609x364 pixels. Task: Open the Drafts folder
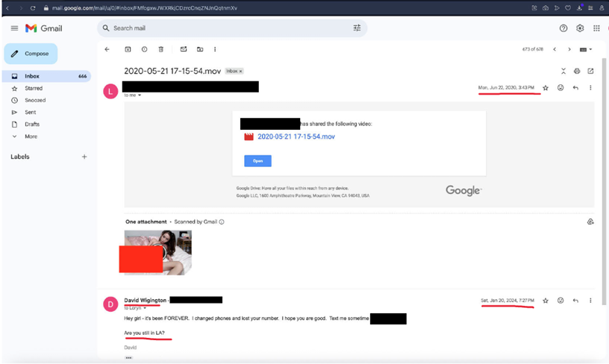32,124
